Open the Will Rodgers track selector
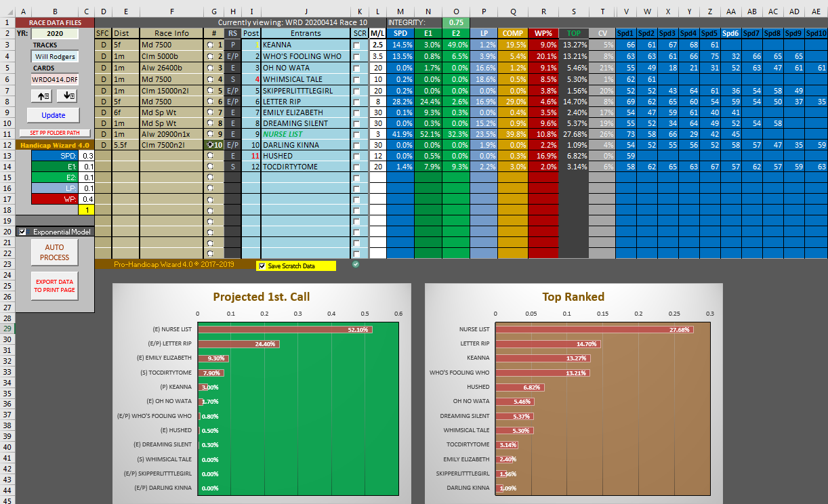This screenshot has width=828, height=504. click(55, 57)
